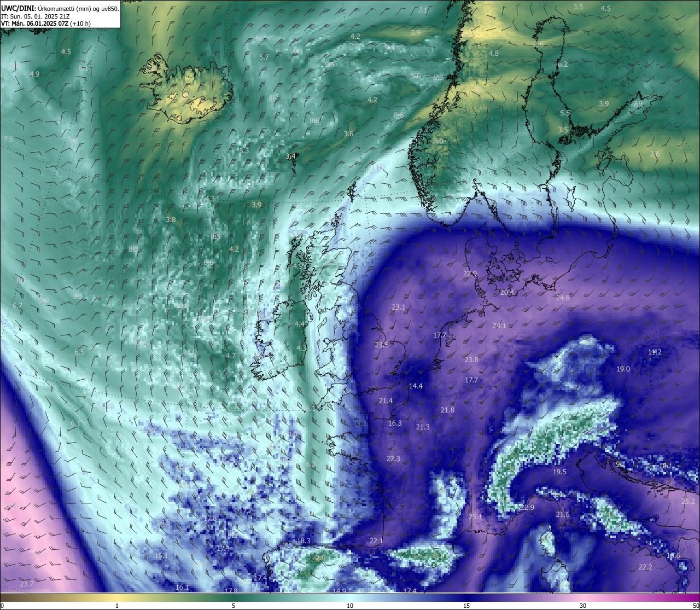Viewport: 700px width, 610px height.
Task: Click the map value '2.9'
Action: 416,33
